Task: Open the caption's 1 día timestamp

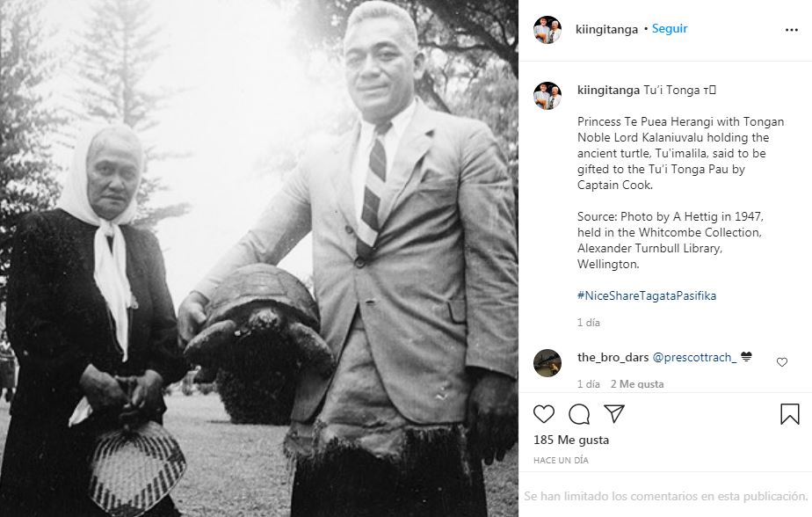Action: tap(589, 322)
